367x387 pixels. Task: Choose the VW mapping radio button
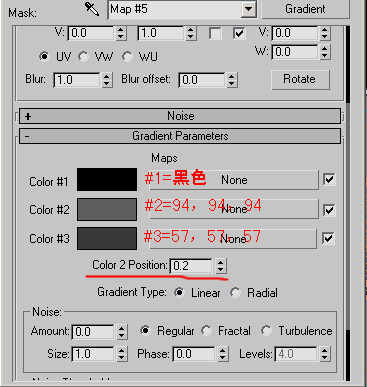coord(83,57)
